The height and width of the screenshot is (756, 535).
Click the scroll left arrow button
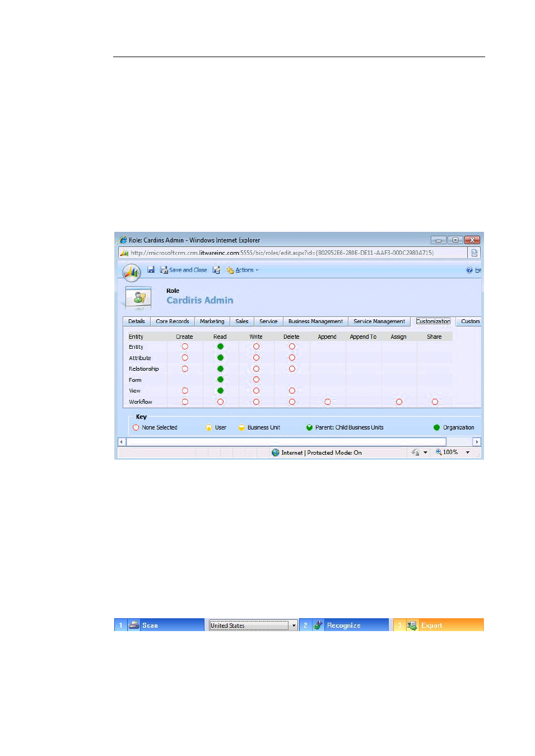coord(122,442)
